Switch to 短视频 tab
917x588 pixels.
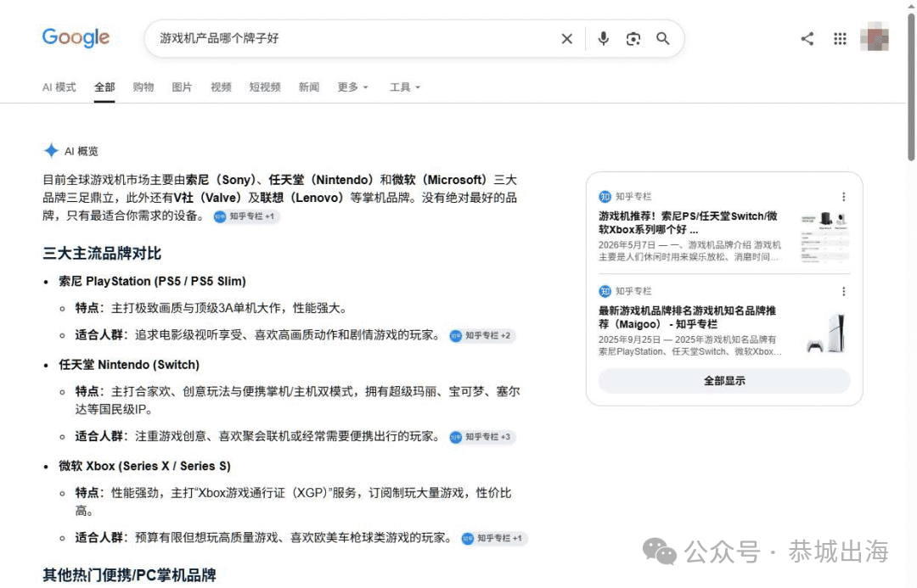265,87
